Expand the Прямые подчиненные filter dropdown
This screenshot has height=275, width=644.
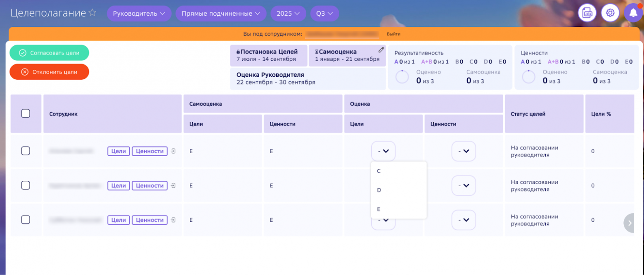click(221, 14)
